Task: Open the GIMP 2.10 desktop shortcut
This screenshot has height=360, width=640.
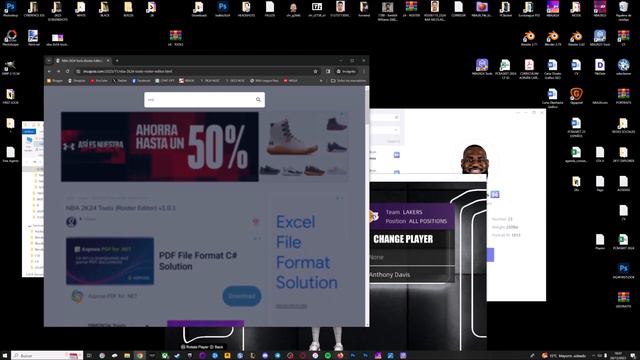Action: (10, 67)
